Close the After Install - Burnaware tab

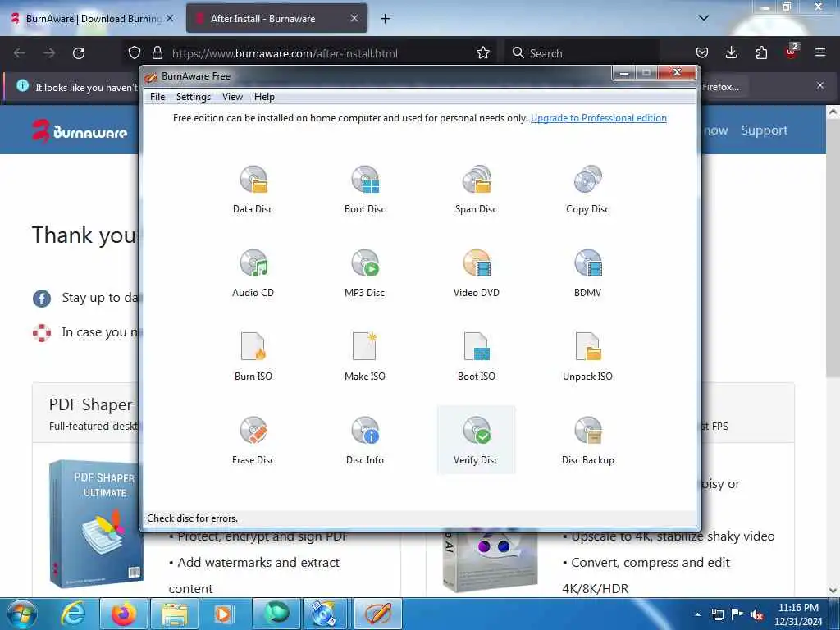354,19
